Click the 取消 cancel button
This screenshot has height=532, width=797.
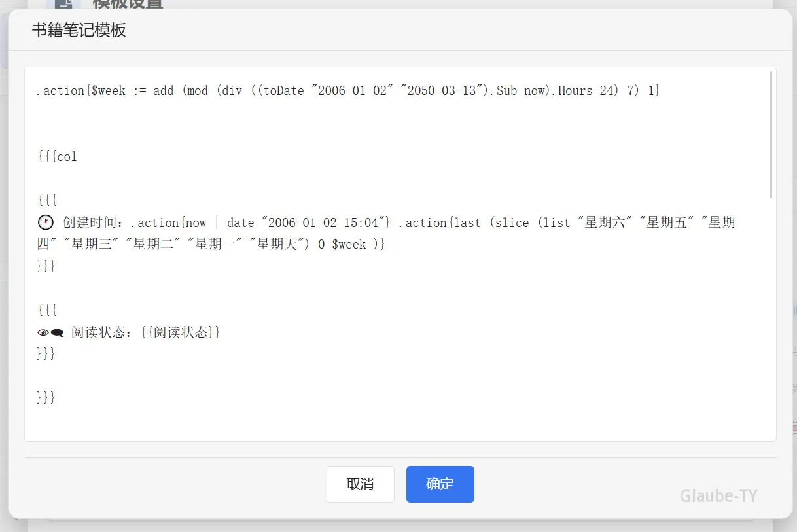pyautogui.click(x=361, y=484)
